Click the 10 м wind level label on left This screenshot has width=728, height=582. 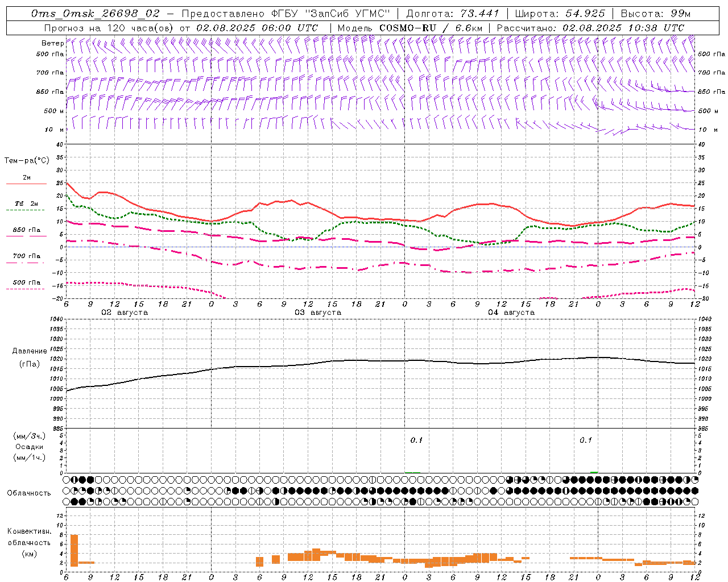[54, 130]
